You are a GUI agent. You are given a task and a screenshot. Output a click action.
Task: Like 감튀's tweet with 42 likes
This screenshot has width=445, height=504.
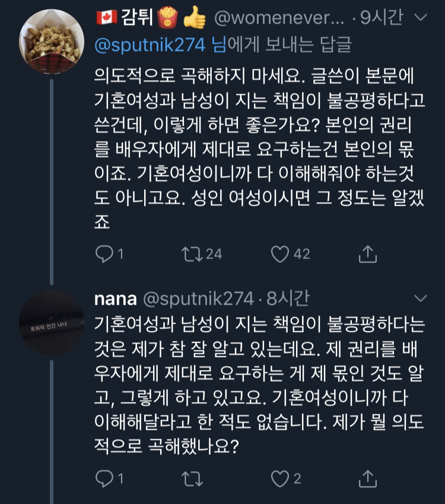point(279,254)
